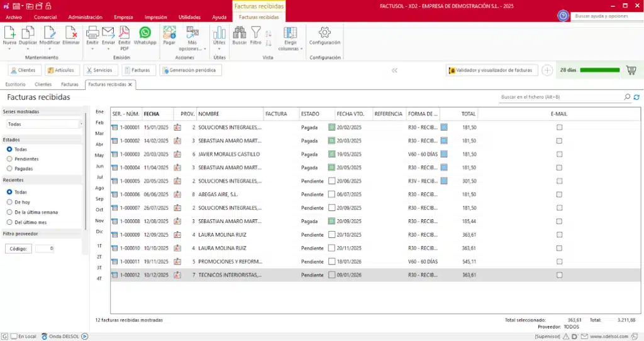Screen dimensions: 644x341
Task: Collapse the shortcut bar with double chevron
Action: click(395, 70)
